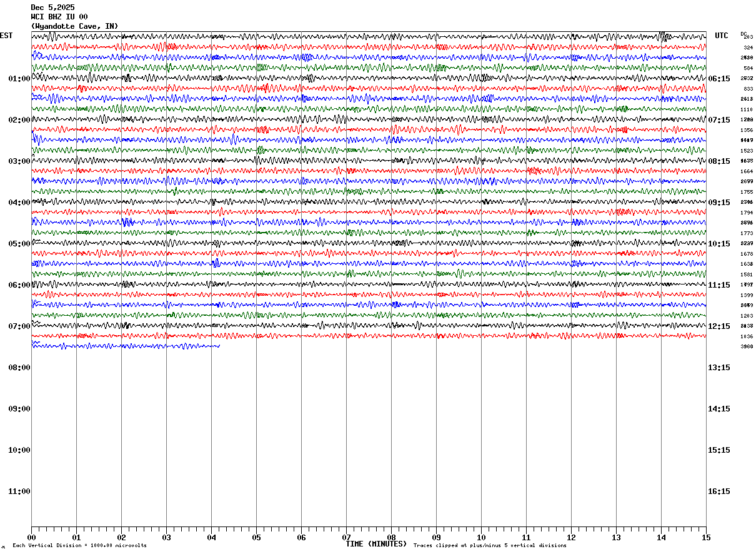Select minute tick label 07 on axis
The width and height of the screenshot is (756, 554).
click(x=346, y=537)
